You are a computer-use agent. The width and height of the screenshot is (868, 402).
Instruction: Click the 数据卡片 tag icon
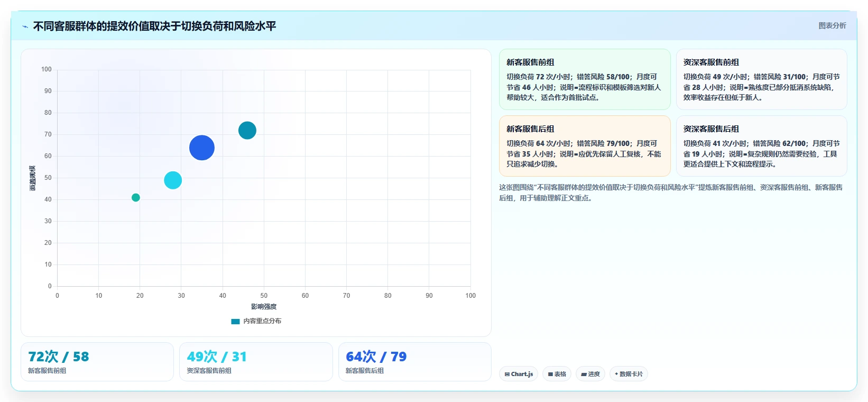[x=616, y=374]
